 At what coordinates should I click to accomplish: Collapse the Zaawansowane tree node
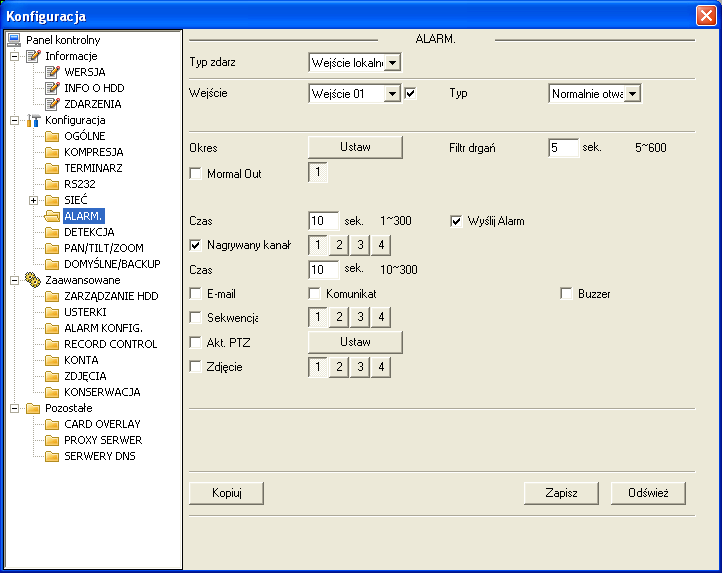click(15, 280)
